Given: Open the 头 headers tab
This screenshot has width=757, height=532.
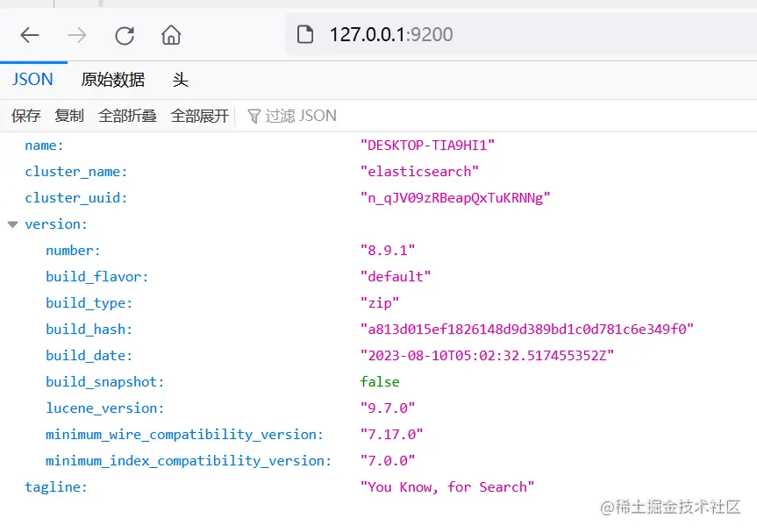Looking at the screenshot, I should point(180,79).
